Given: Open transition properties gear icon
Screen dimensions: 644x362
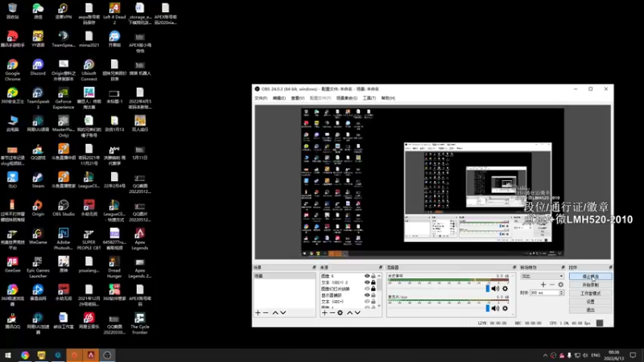Looking at the screenshot, I should (560, 285).
